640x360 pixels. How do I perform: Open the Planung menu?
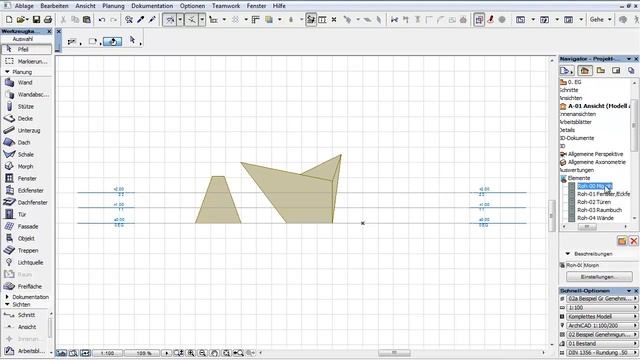(x=113, y=6)
